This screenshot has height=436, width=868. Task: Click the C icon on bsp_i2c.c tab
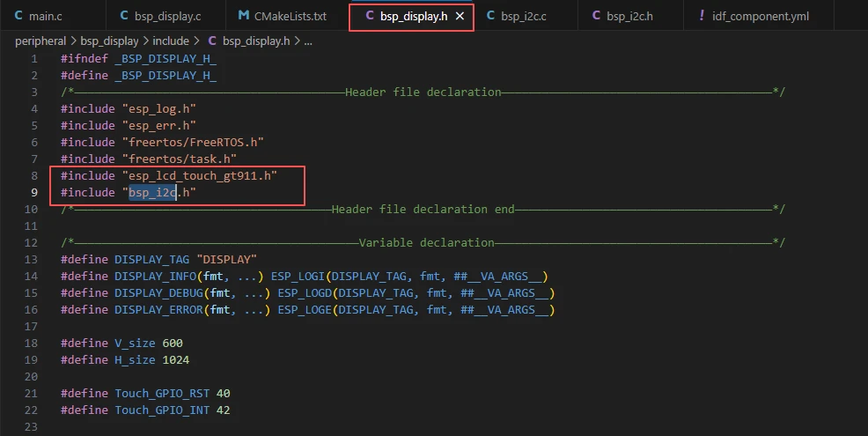pyautogui.click(x=490, y=16)
